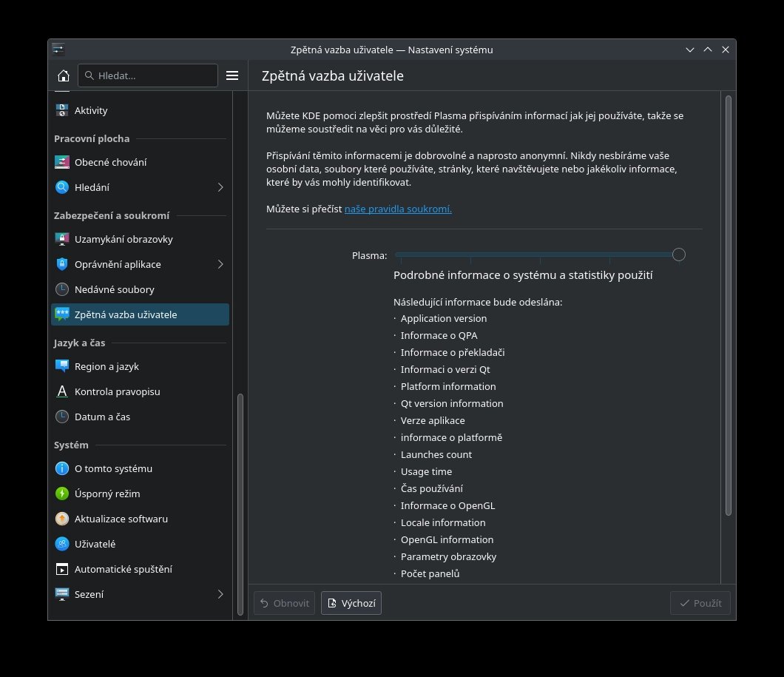The image size is (784, 677).
Task: Open the hamburger menu button
Action: (x=232, y=75)
